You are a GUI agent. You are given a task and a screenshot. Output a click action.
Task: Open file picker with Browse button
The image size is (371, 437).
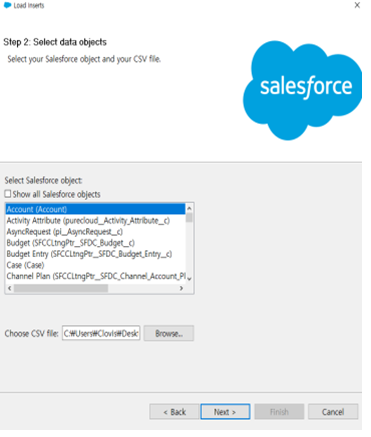(169, 333)
